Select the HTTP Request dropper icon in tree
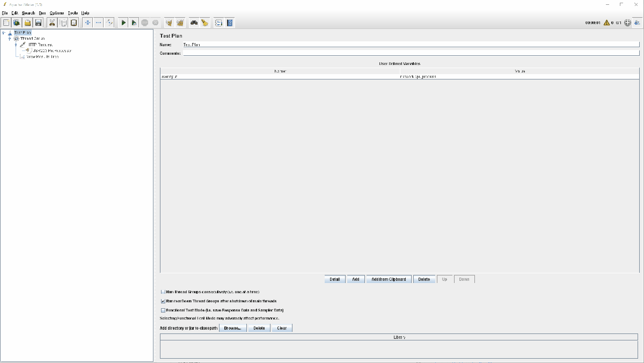Viewport: 644px width, 363px height. pyautogui.click(x=23, y=45)
